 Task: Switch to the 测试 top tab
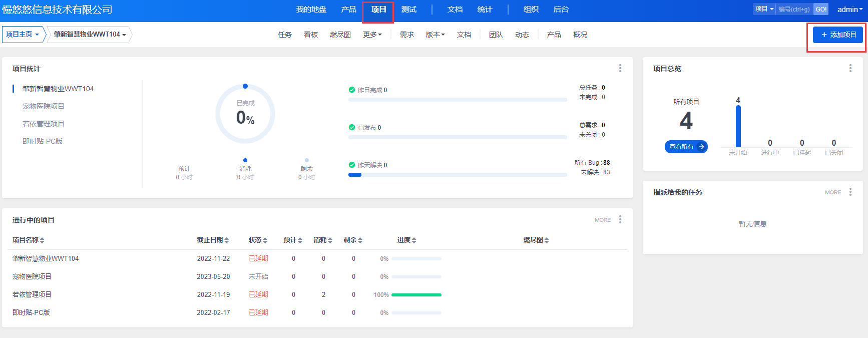pyautogui.click(x=409, y=10)
